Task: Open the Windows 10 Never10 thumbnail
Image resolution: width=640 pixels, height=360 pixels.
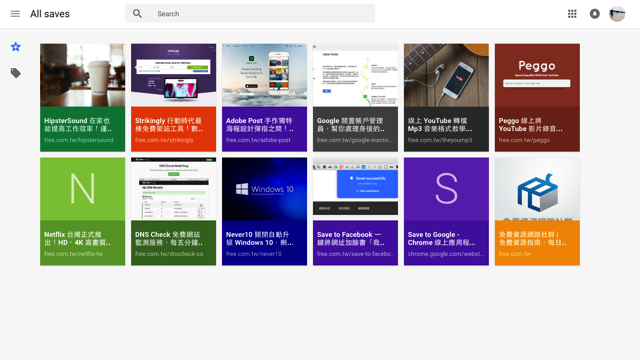Action: coord(264,189)
